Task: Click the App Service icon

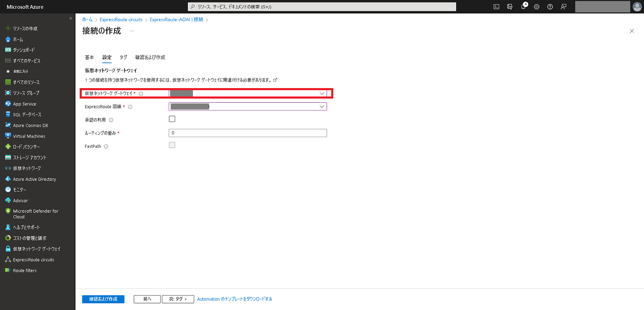Action: 8,104
